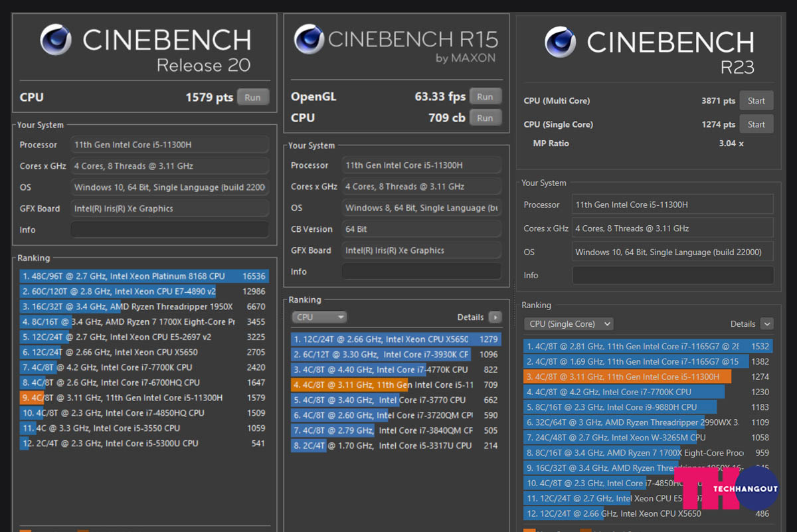Screen dimensions: 797x532
Task: Start CPU Single Core test in R23
Action: coord(756,124)
